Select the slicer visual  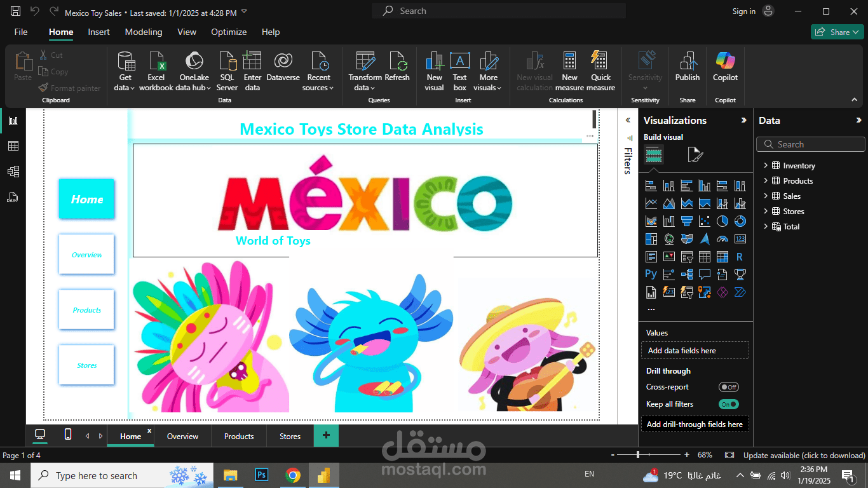tap(686, 257)
